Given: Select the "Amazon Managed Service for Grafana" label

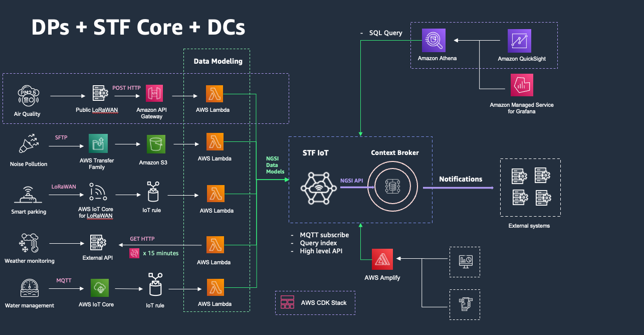Looking at the screenshot, I should point(522,108).
